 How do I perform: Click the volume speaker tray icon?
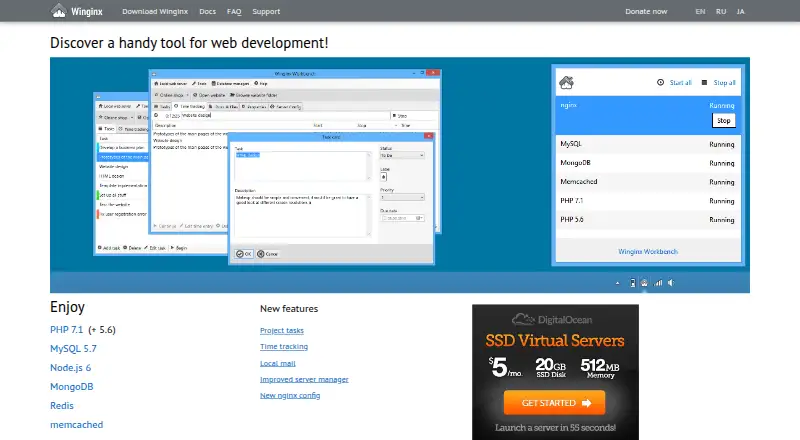pyautogui.click(x=671, y=283)
